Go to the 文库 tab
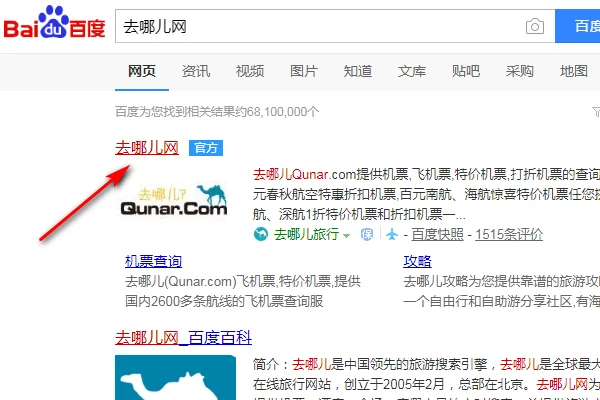 pyautogui.click(x=411, y=71)
